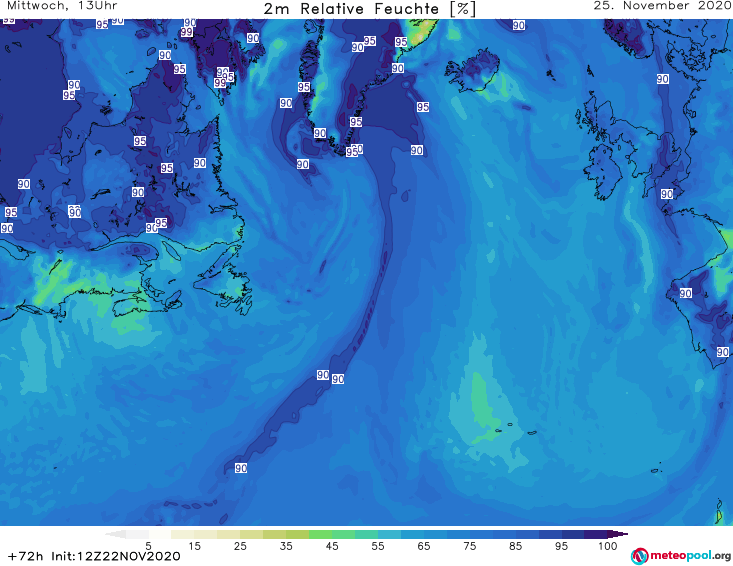The image size is (733, 566).
Task: Click the colorbar tick label '55'
Action: [x=378, y=546]
